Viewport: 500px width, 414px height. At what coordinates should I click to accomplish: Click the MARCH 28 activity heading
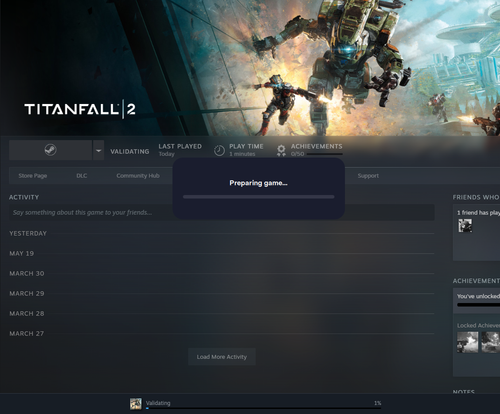27,313
